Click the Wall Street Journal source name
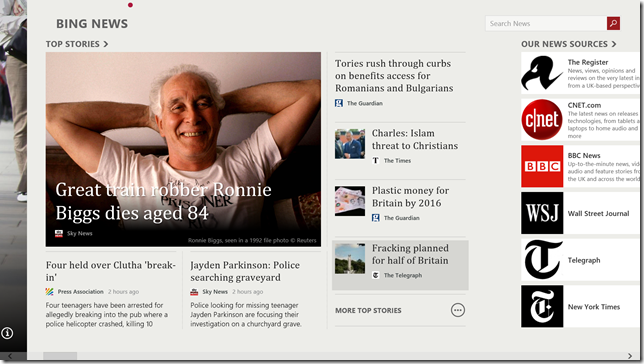Viewport: 644px width, 364px height. (x=598, y=214)
